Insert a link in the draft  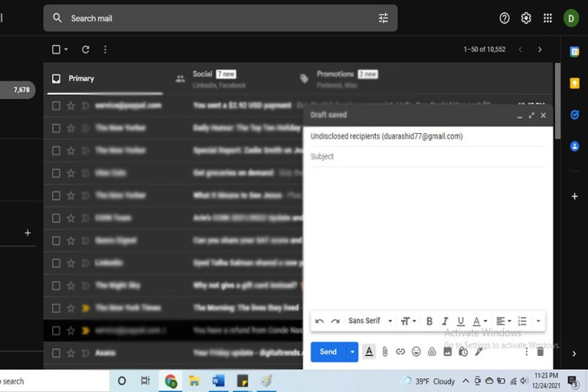(400, 352)
